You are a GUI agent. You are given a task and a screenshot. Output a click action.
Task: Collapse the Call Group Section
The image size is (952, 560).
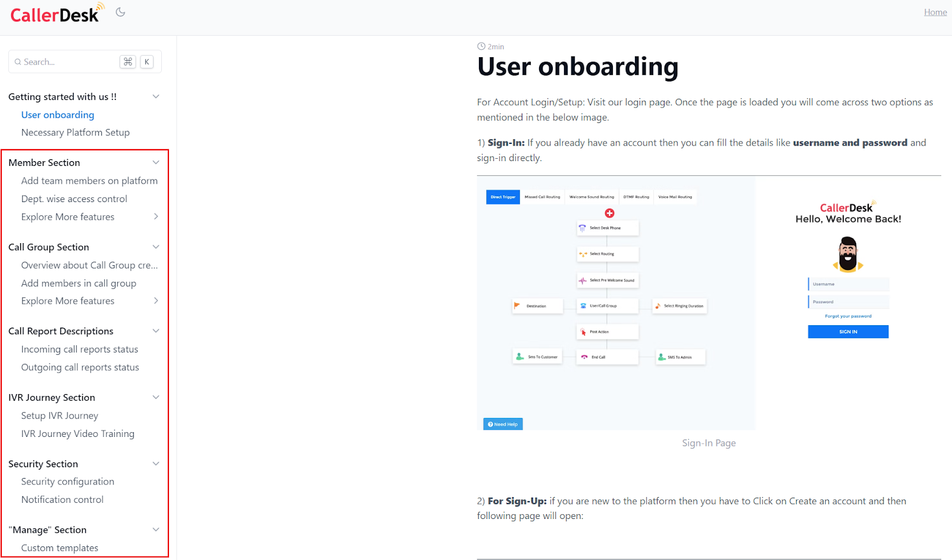[x=156, y=247]
